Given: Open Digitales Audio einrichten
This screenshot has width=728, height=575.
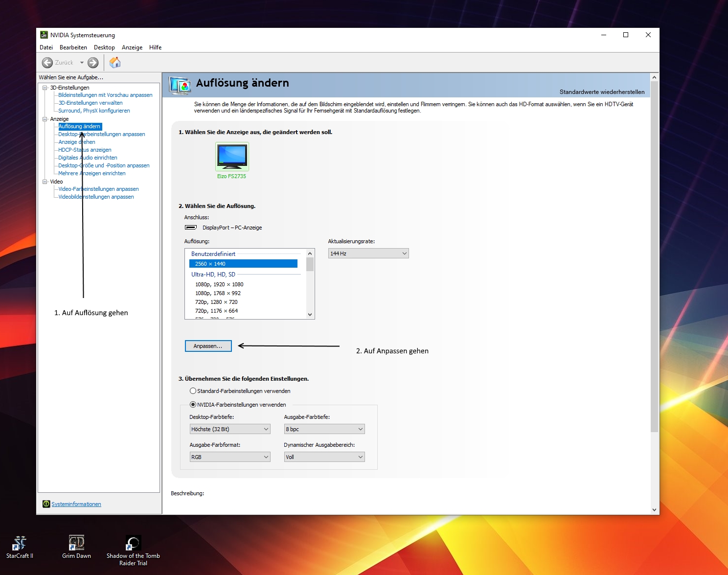Looking at the screenshot, I should 88,158.
